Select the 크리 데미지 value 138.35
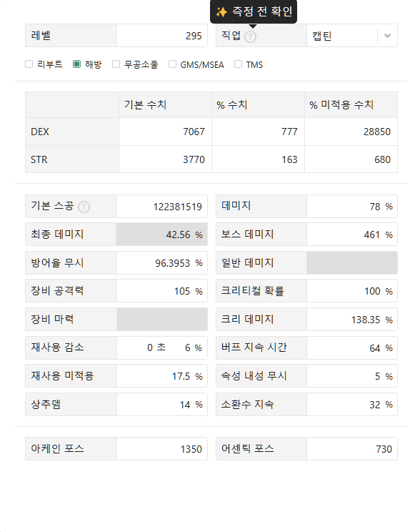 tap(352, 320)
